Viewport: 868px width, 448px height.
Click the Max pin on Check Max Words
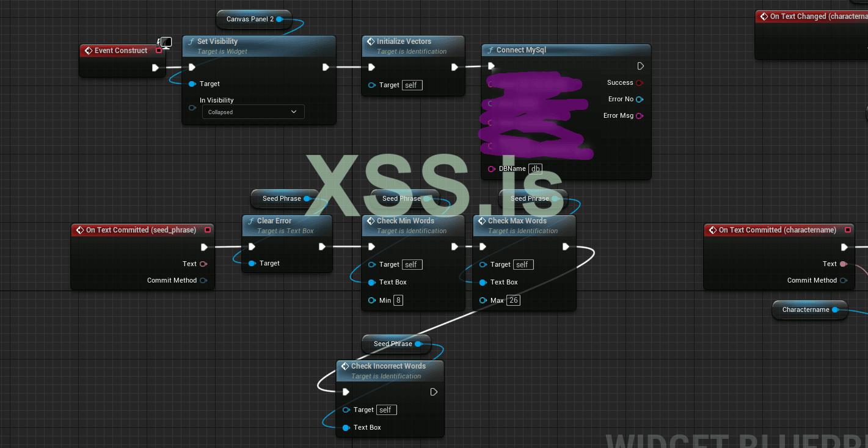483,300
